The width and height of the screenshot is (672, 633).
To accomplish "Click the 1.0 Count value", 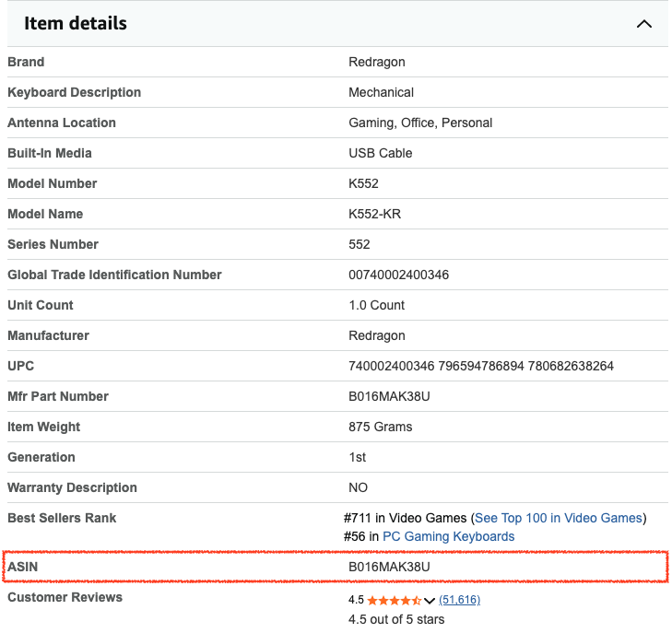I will [376, 305].
